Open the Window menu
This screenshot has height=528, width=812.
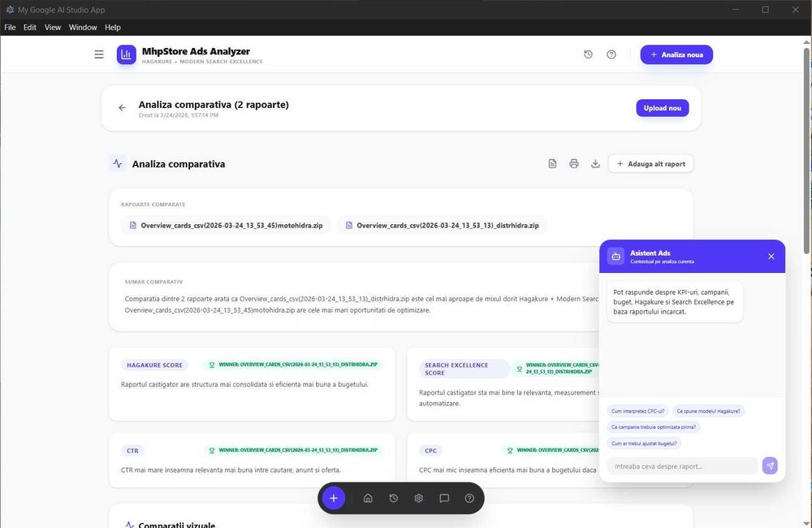83,28
